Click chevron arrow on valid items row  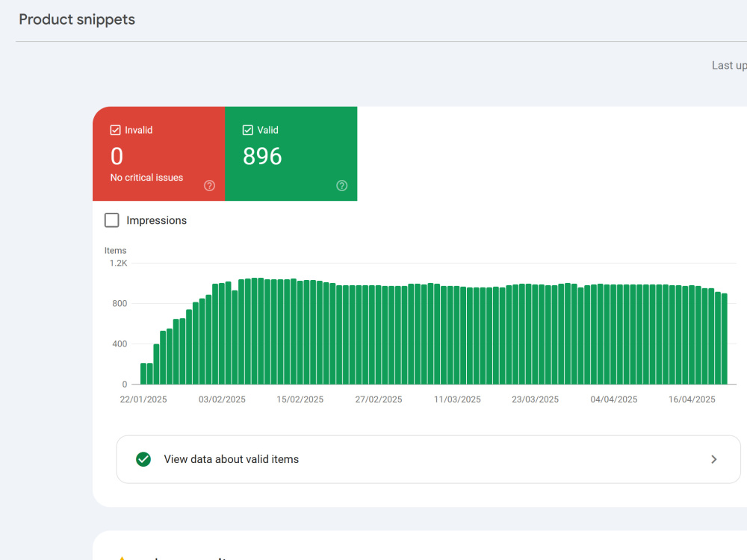(713, 459)
